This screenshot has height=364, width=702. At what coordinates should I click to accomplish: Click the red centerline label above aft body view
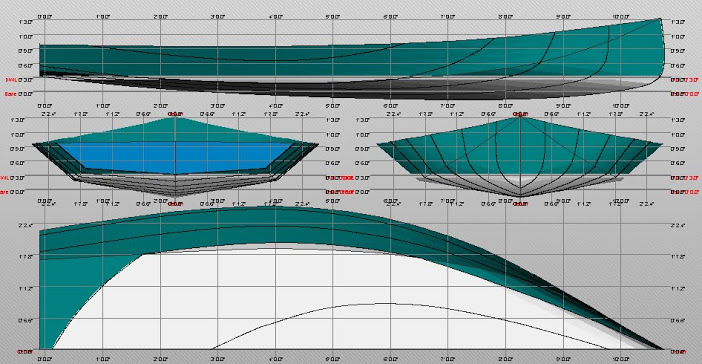[175, 114]
